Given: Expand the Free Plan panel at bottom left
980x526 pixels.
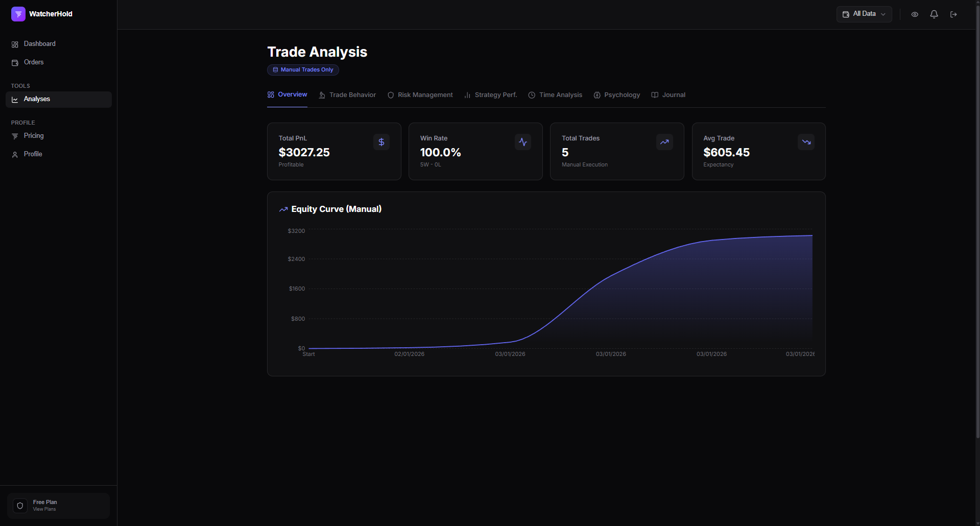Looking at the screenshot, I should [58, 506].
